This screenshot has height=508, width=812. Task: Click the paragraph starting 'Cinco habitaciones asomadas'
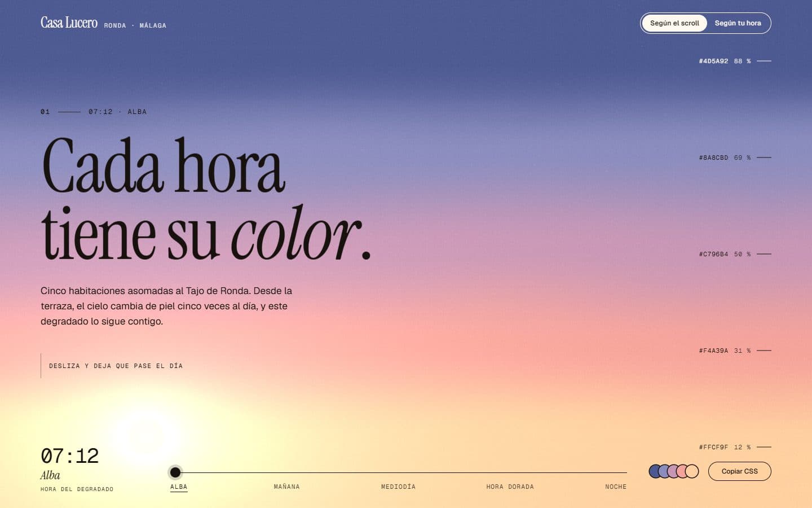pos(166,306)
